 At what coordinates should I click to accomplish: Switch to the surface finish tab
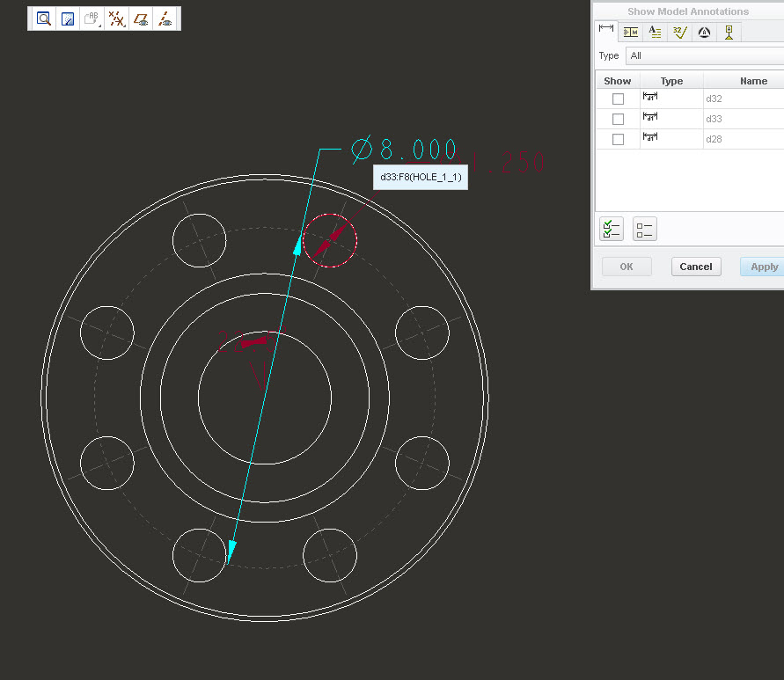[x=679, y=33]
